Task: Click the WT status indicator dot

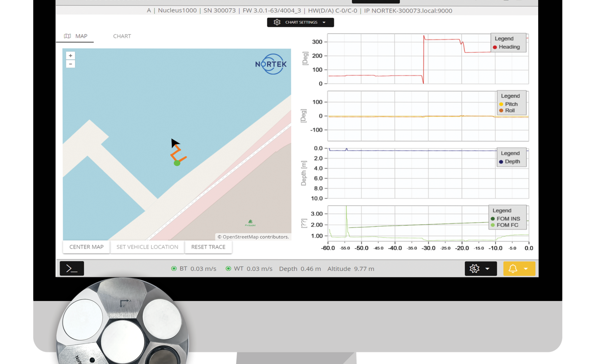Action: pos(228,268)
